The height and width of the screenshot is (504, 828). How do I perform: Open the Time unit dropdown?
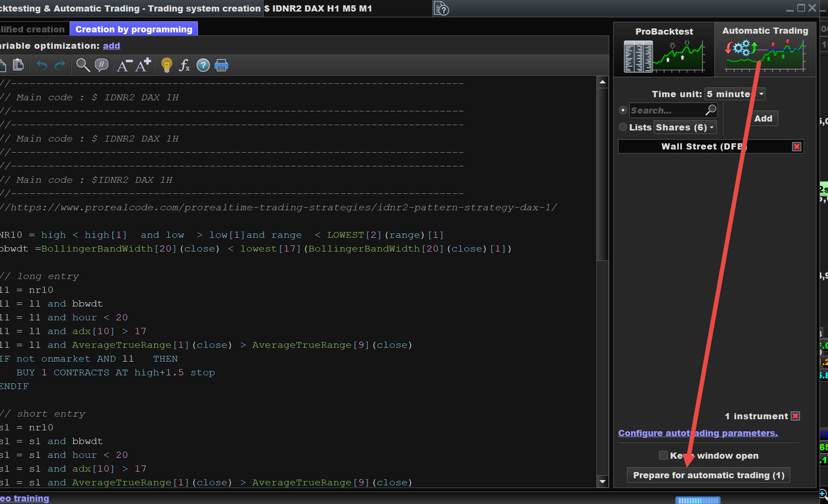(x=735, y=94)
